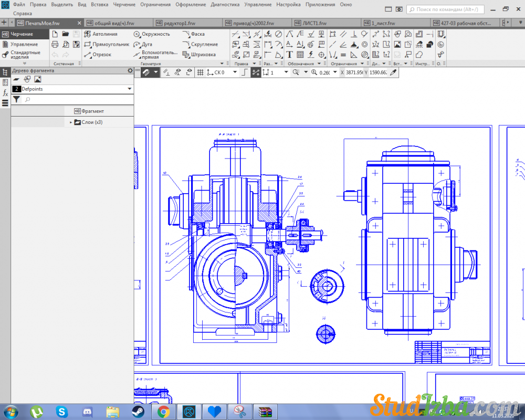Select the Управление toolset button

pyautogui.click(x=24, y=45)
